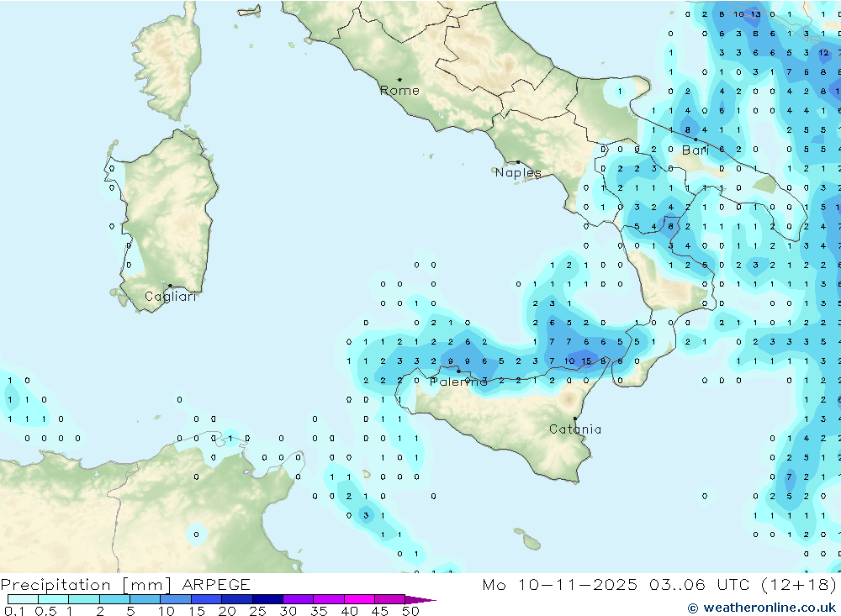Image resolution: width=841 pixels, height=616 pixels.
Task: Select the 1–2 mm legend swatch
Action: click(x=84, y=599)
